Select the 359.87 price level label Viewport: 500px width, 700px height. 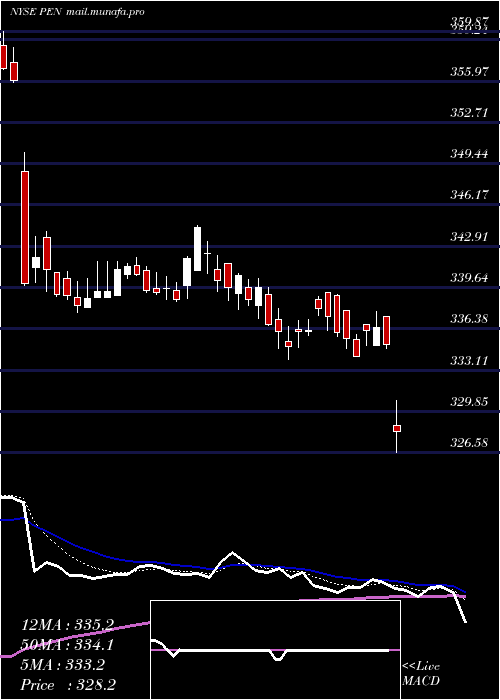pos(469,21)
